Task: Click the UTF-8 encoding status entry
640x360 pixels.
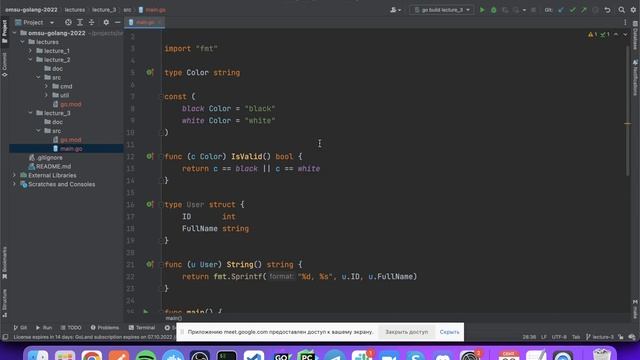Action: point(559,337)
